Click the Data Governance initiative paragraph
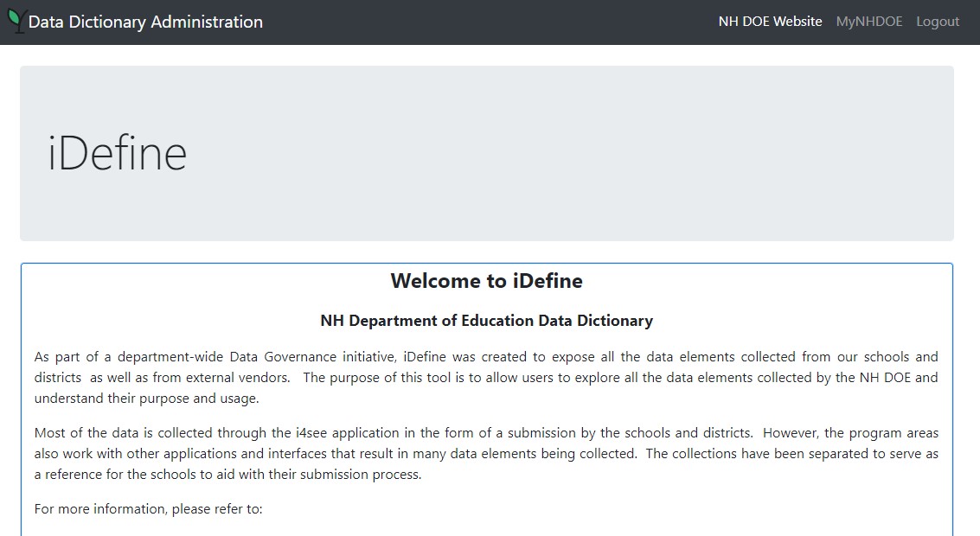The image size is (980, 536). (486, 378)
